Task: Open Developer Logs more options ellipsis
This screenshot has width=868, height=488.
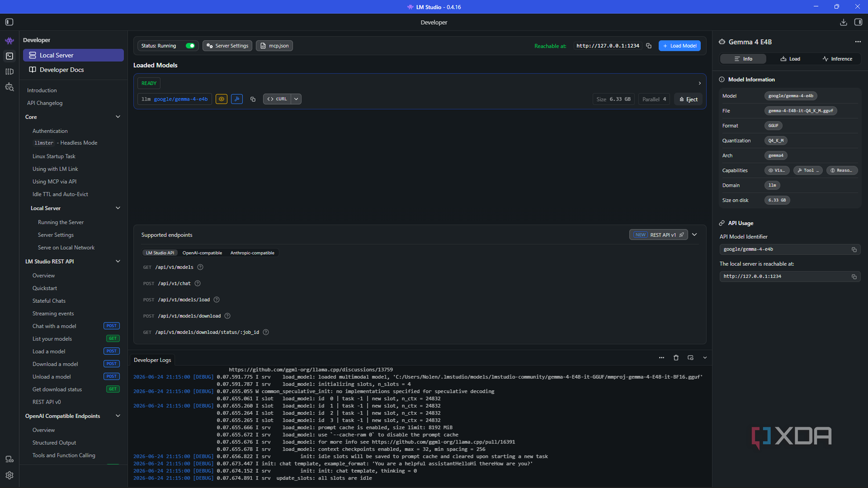Action: [661, 358]
